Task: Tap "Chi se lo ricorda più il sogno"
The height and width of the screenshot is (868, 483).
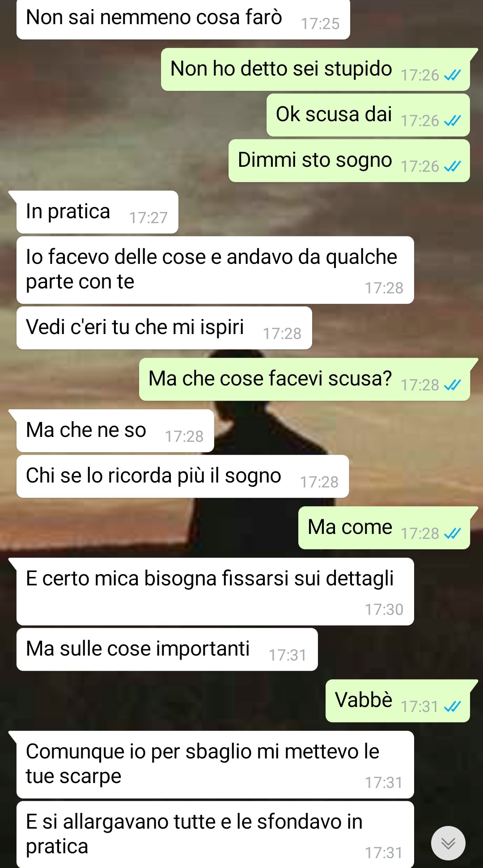Action: (182, 476)
